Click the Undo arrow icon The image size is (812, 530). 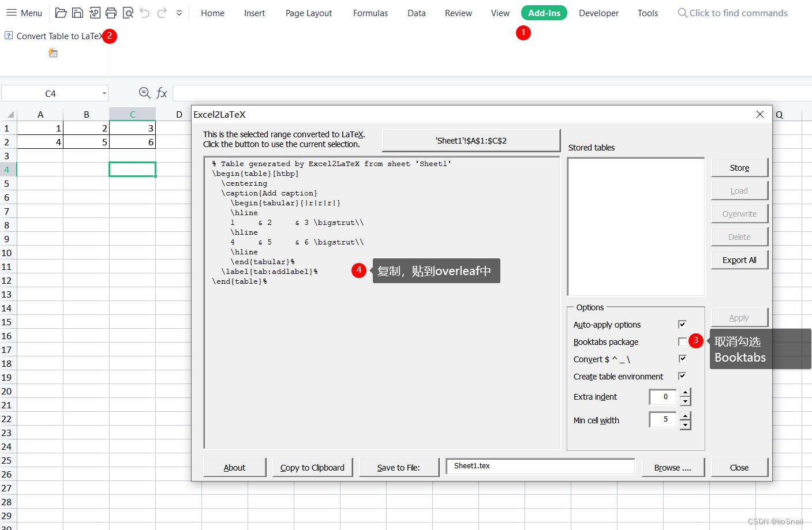(x=145, y=13)
